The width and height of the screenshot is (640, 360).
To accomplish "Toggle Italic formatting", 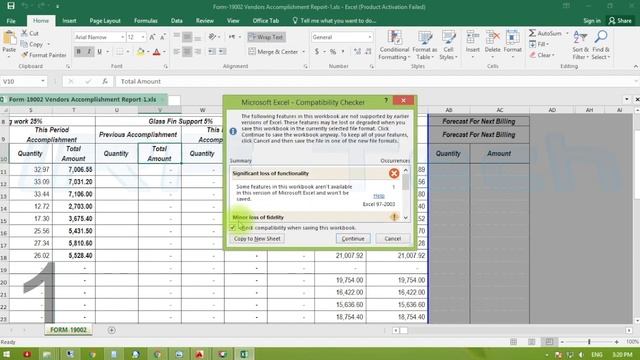I will (89, 52).
